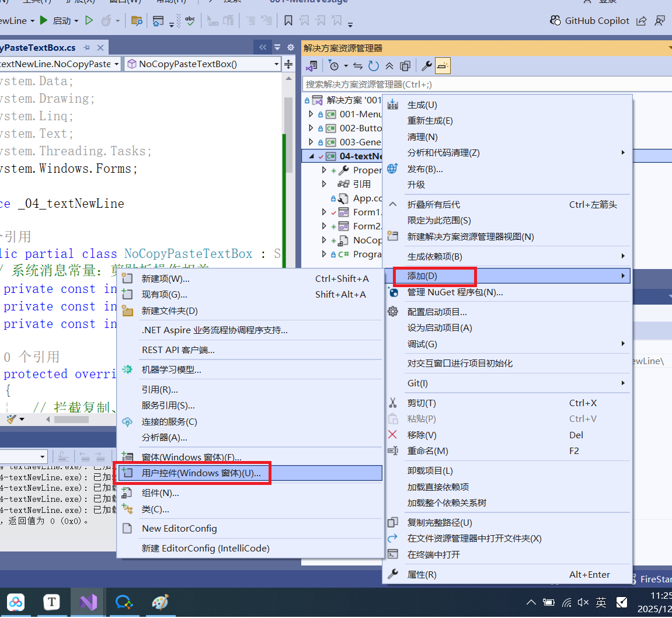672x618 pixels.
Task: Choose New Item (新建项) in Add submenu
Action: 250,279
